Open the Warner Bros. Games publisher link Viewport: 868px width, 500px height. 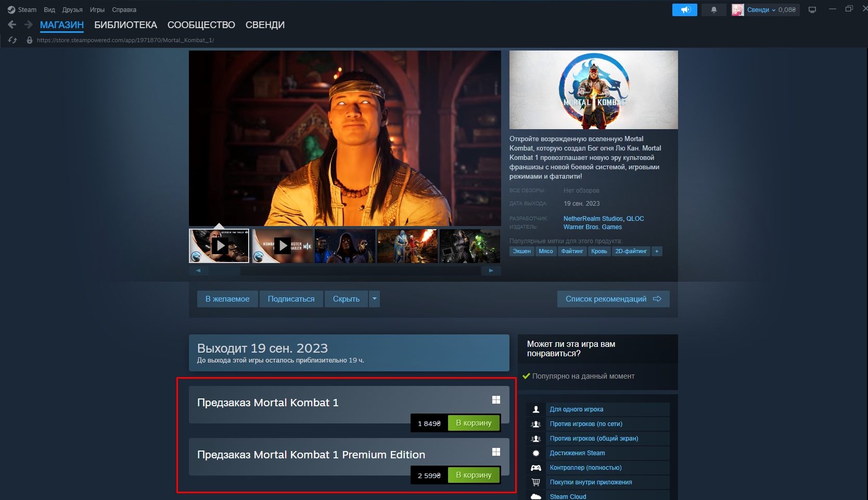[x=593, y=227]
